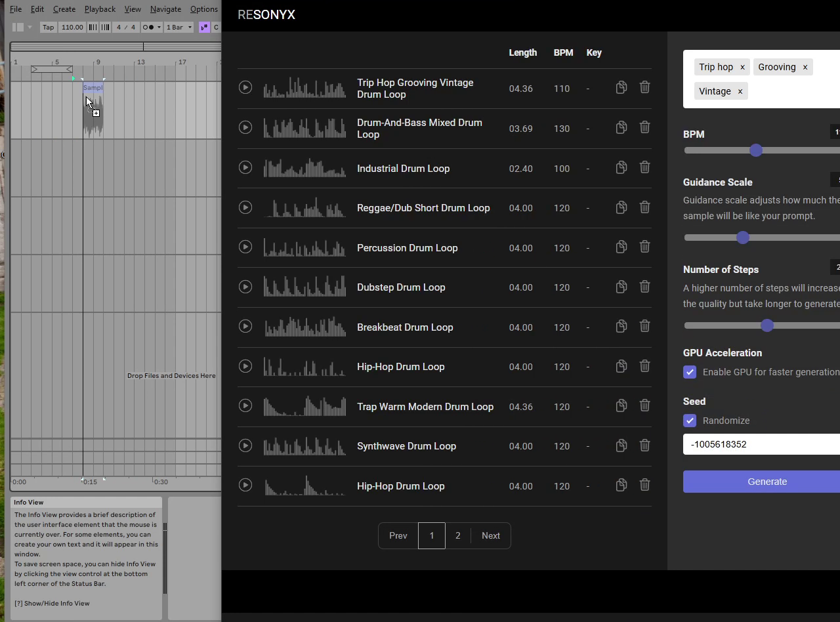Delete the Trap Warm Modern Drum Loop
The width and height of the screenshot is (840, 622).
[644, 405]
